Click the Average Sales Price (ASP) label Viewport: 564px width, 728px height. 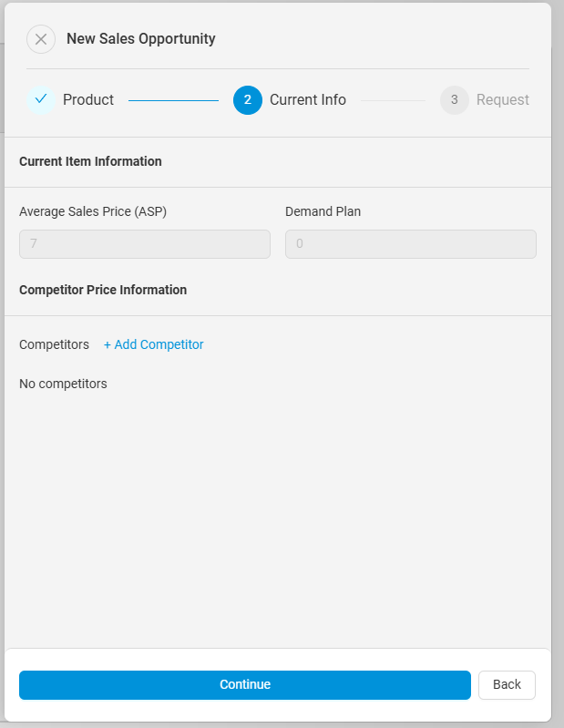click(x=93, y=211)
